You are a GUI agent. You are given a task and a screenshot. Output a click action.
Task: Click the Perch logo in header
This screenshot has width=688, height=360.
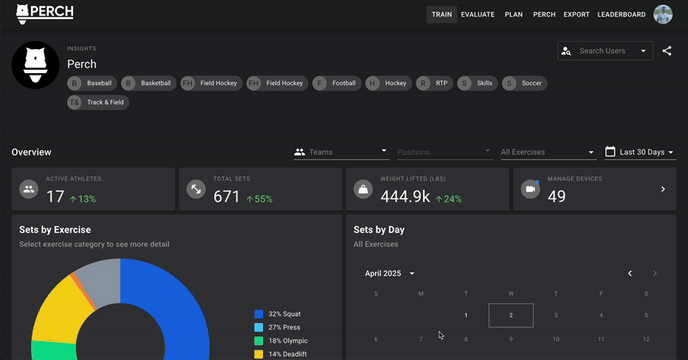pos(45,14)
